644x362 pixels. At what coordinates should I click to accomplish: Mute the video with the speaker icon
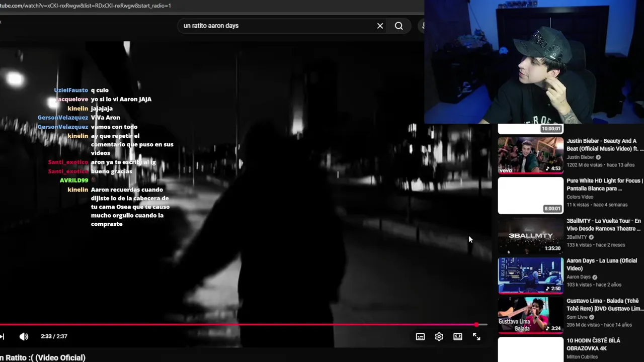point(24,336)
